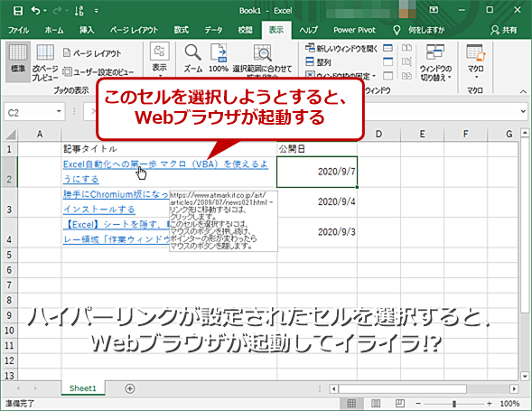Viewport: 532px width, 411px height.
Task: Click the 勝手にChromium版 hyperlink
Action: coord(116,201)
